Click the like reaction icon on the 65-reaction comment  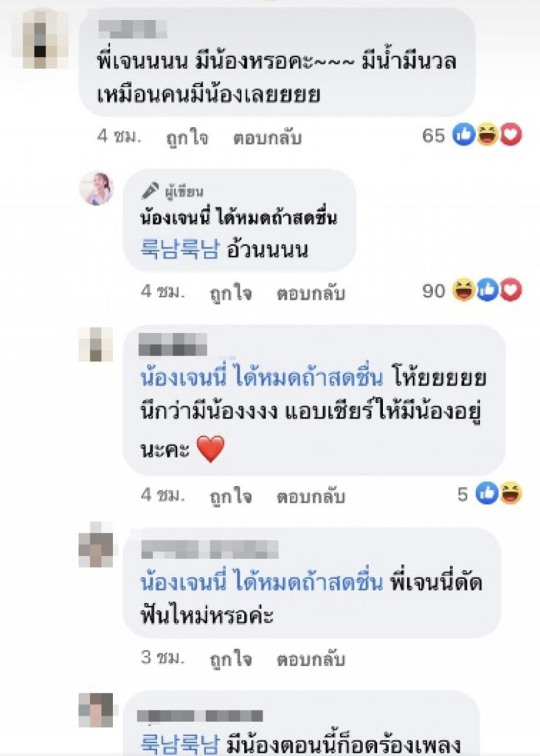point(464,134)
